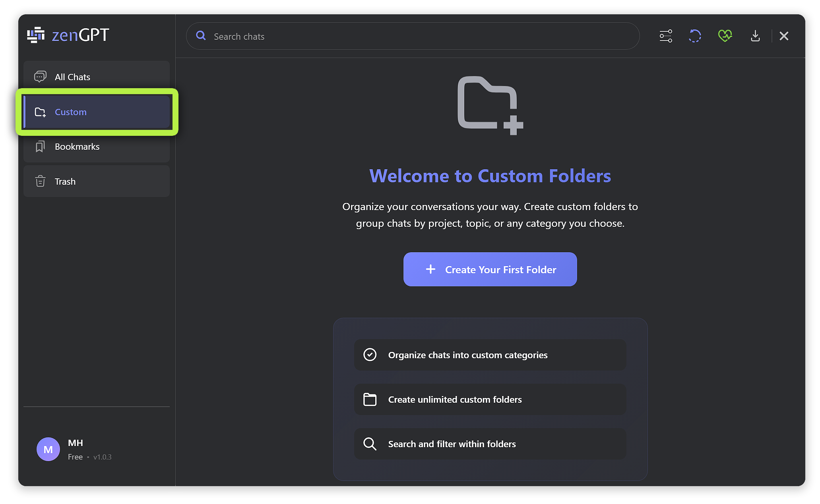
Task: Click the search magnifier inside the search bar
Action: (x=201, y=36)
